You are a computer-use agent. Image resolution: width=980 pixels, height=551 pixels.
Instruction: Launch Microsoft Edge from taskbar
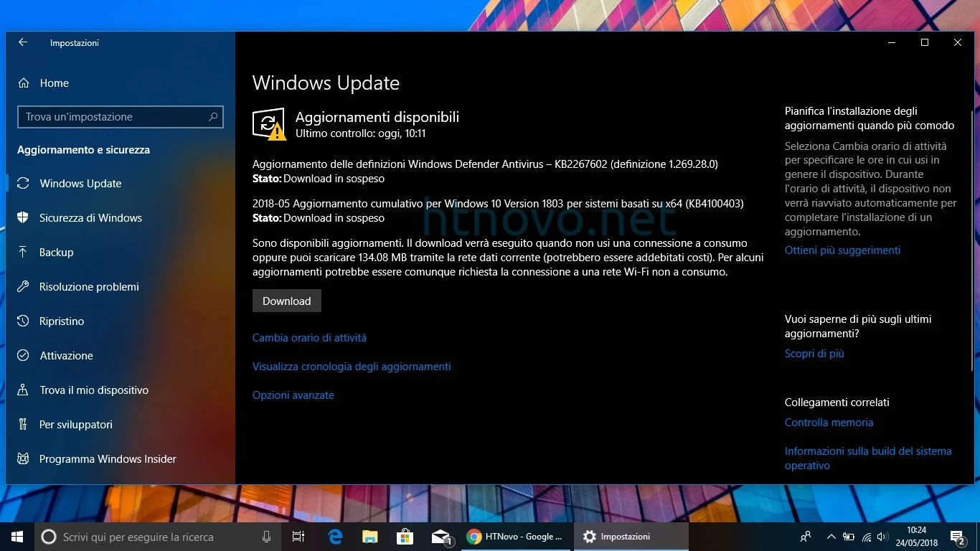click(335, 537)
